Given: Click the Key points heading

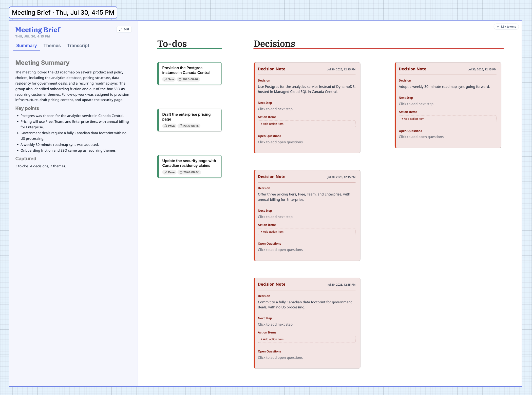Looking at the screenshot, I should (27, 108).
